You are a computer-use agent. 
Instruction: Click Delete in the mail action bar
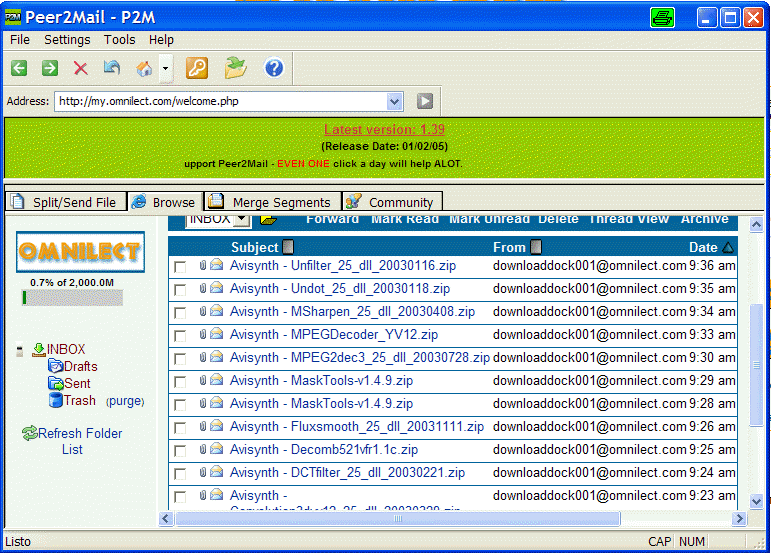[x=558, y=219]
